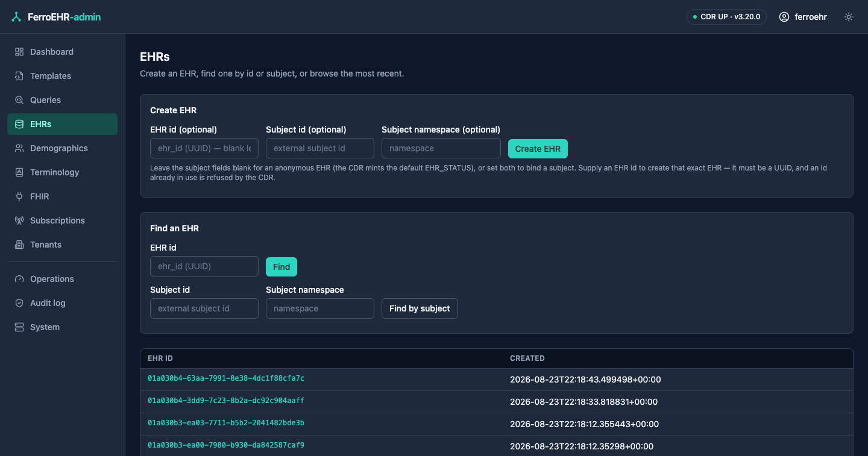Screen dimensions: 868x456
Task: Click the EHRs page heading
Action: point(155,57)
